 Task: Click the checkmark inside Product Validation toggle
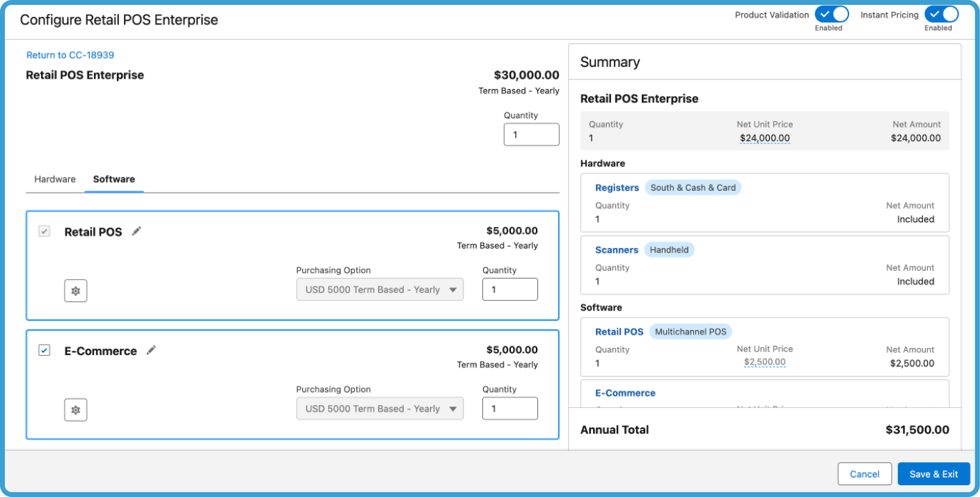pyautogui.click(x=824, y=14)
